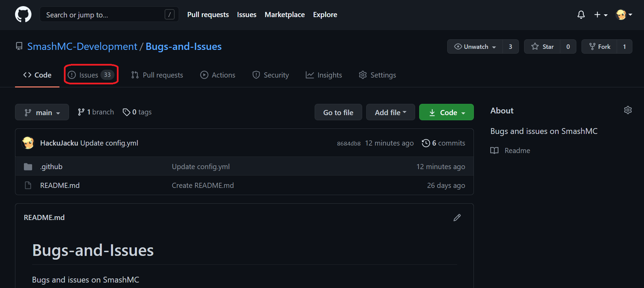Image resolution: width=644 pixels, height=288 pixels.
Task: Open latest commit message Update config.yml
Action: 109,143
